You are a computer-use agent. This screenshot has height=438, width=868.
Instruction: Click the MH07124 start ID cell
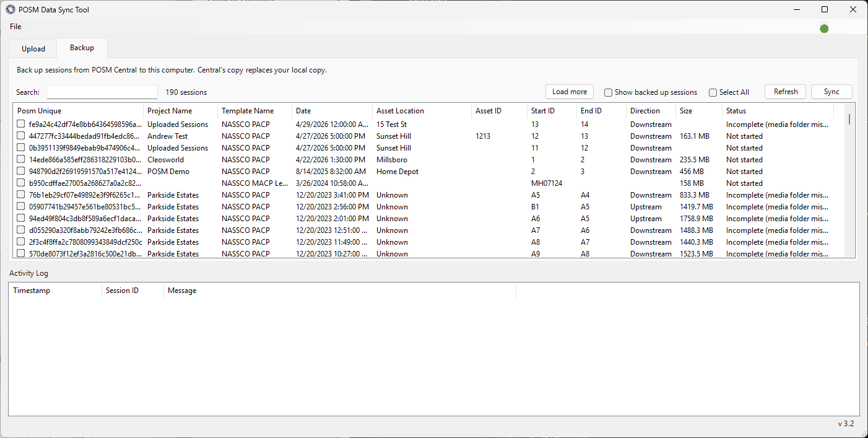click(x=547, y=183)
